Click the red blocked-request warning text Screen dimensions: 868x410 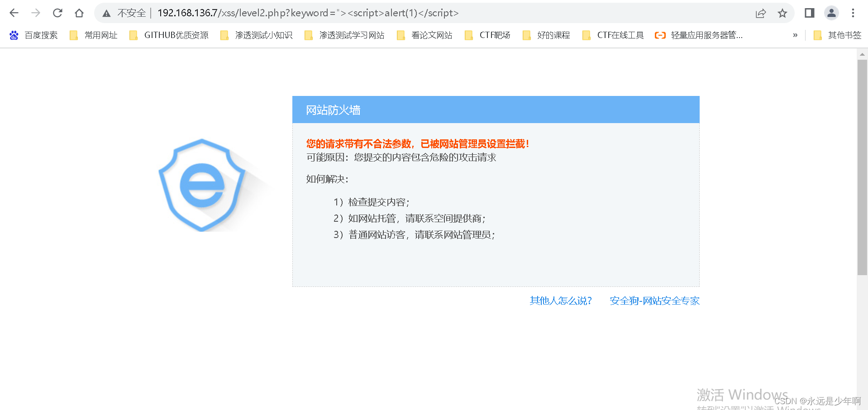(417, 144)
